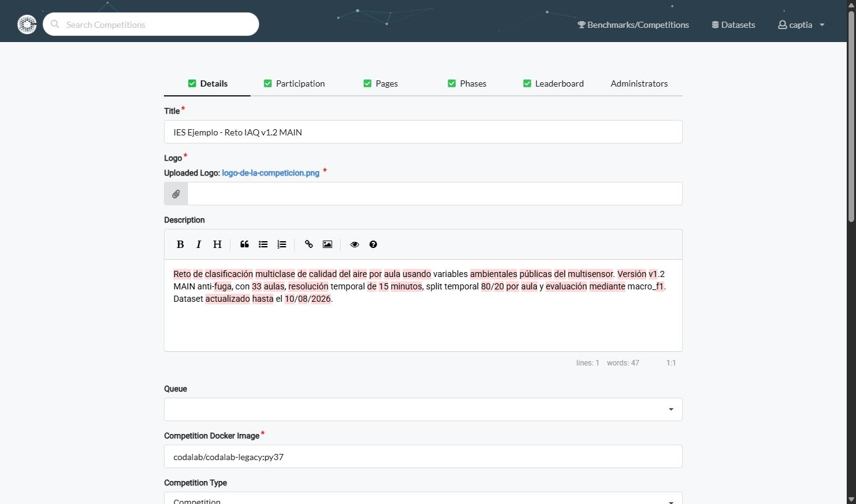This screenshot has width=856, height=504.
Task: Insert a link in description editor
Action: 309,244
